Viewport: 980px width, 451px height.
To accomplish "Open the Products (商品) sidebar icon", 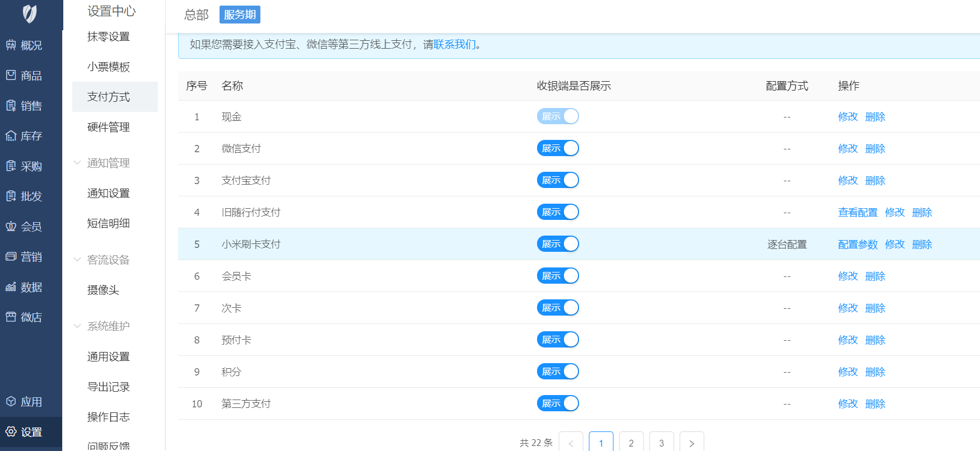I will (11, 76).
